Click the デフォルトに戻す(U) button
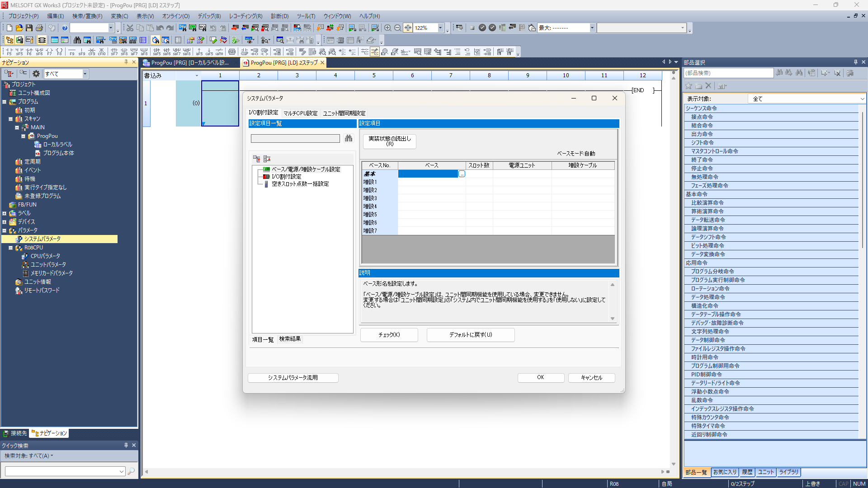The width and height of the screenshot is (868, 488). point(470,335)
